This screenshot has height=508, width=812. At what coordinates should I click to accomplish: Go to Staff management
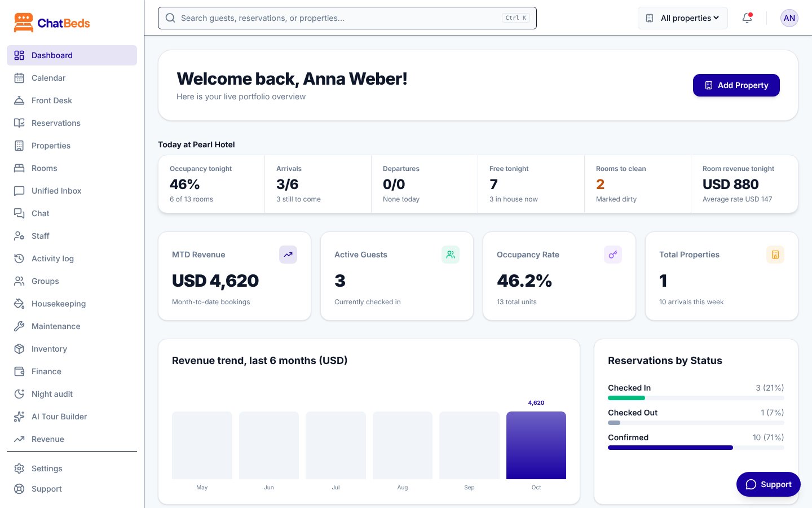pyautogui.click(x=72, y=236)
